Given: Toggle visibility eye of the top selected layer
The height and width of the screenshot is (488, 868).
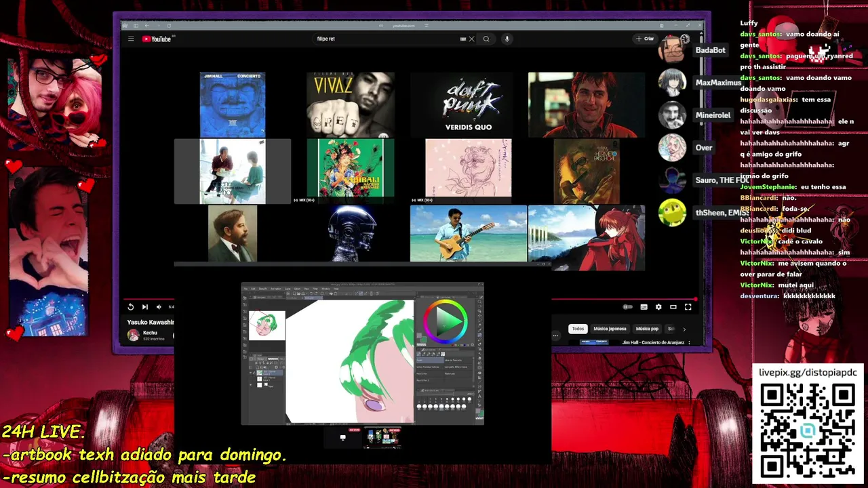Looking at the screenshot, I should tap(252, 372).
